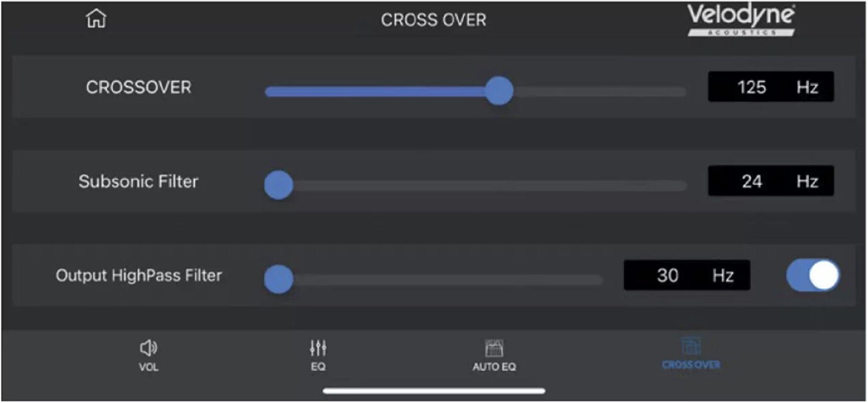
Task: Switch to the VOL tab label
Action: pos(148,367)
